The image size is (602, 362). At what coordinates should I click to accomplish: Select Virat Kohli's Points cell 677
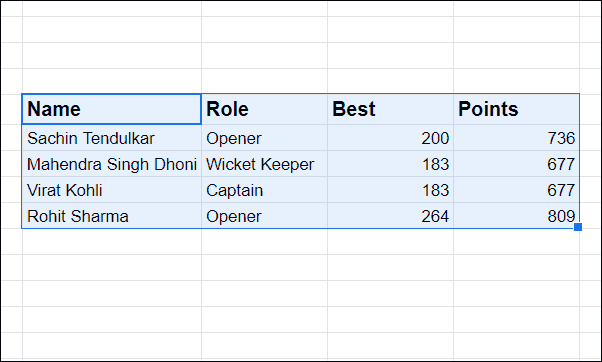pos(516,190)
